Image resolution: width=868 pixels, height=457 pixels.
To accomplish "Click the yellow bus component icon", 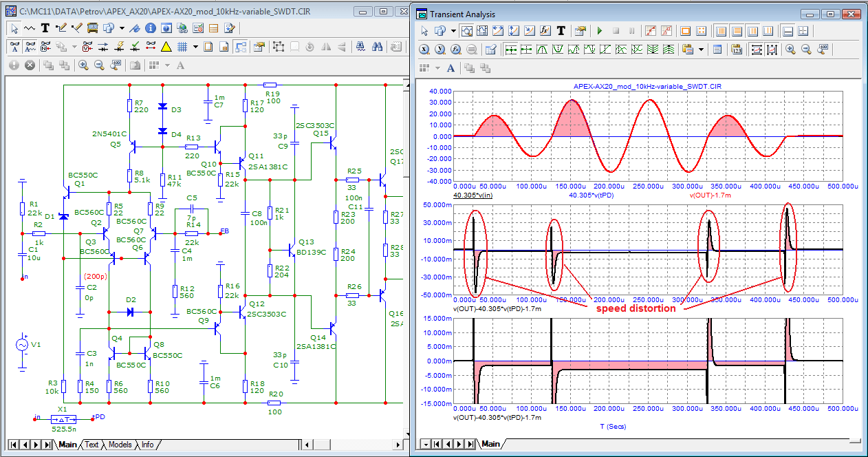I will (93, 28).
